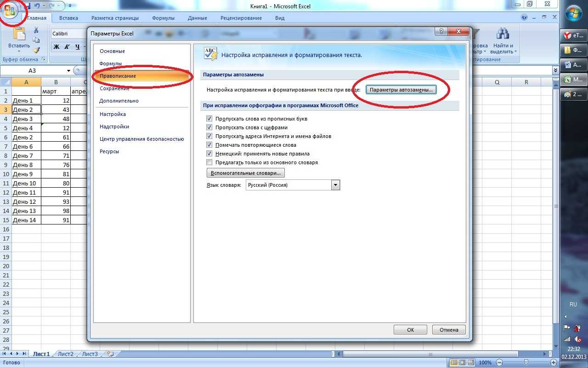The image size is (588, 368).
Task: Open the Буфер обмена dialog launcher
Action: [44, 59]
